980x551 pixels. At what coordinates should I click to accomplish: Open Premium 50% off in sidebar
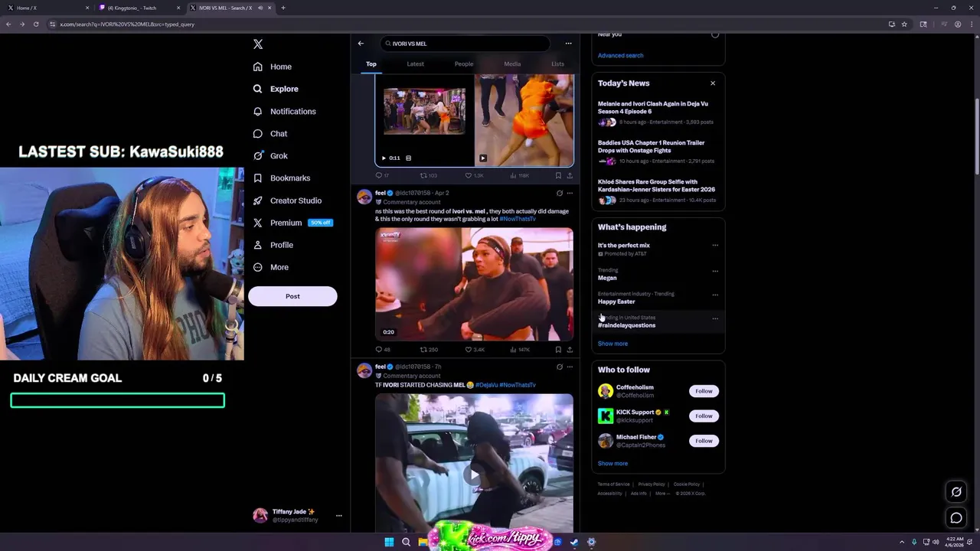point(292,223)
